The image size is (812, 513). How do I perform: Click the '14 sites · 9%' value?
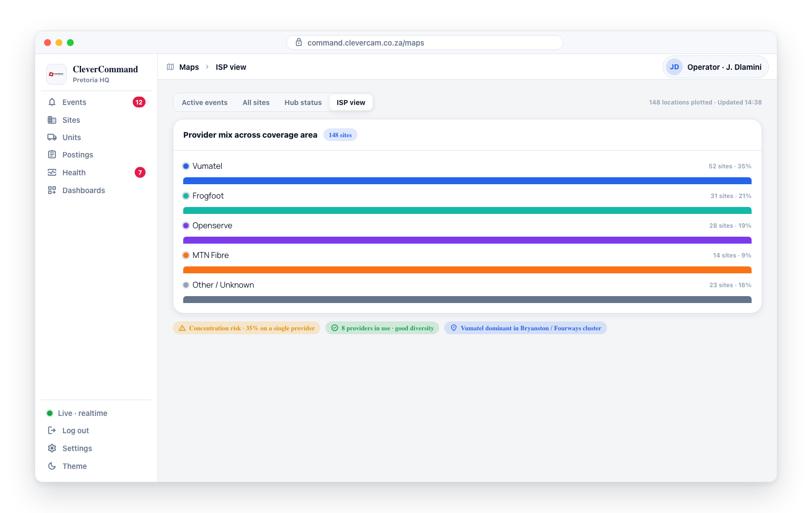(x=732, y=256)
